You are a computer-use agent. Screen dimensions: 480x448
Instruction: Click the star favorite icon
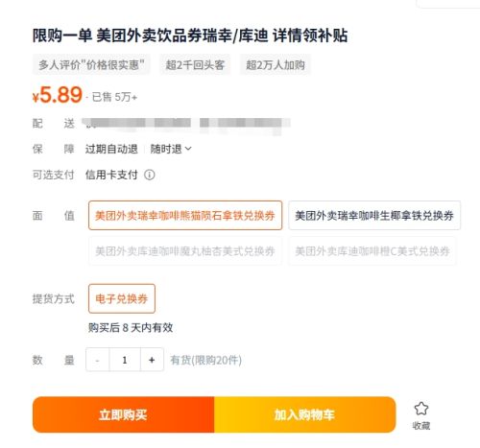pos(420,409)
